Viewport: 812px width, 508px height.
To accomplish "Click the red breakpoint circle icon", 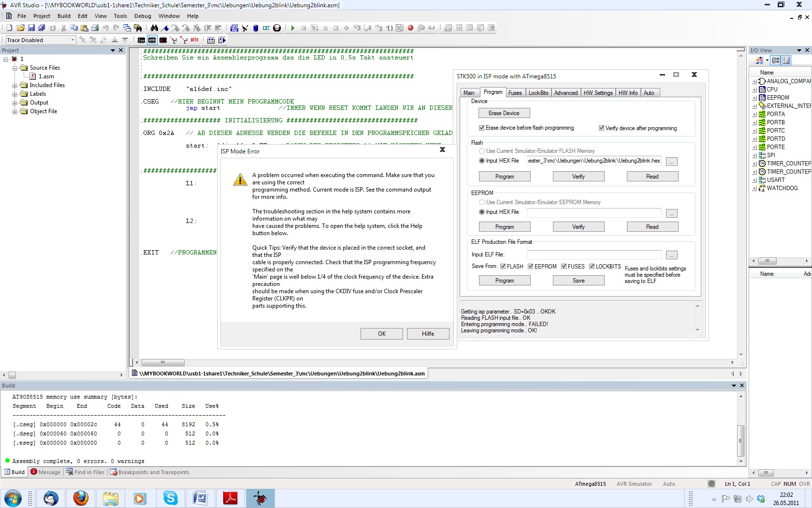I will click(x=410, y=28).
